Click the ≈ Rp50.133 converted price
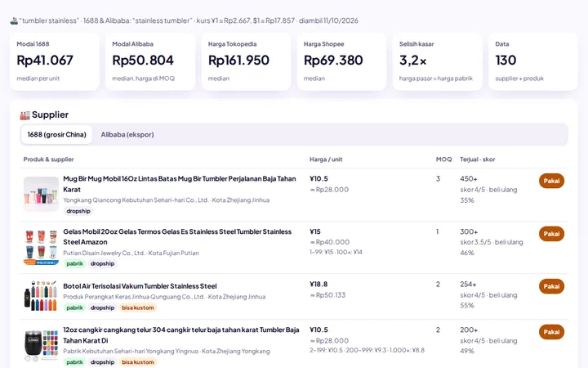This screenshot has height=368, width=588. pyautogui.click(x=327, y=295)
